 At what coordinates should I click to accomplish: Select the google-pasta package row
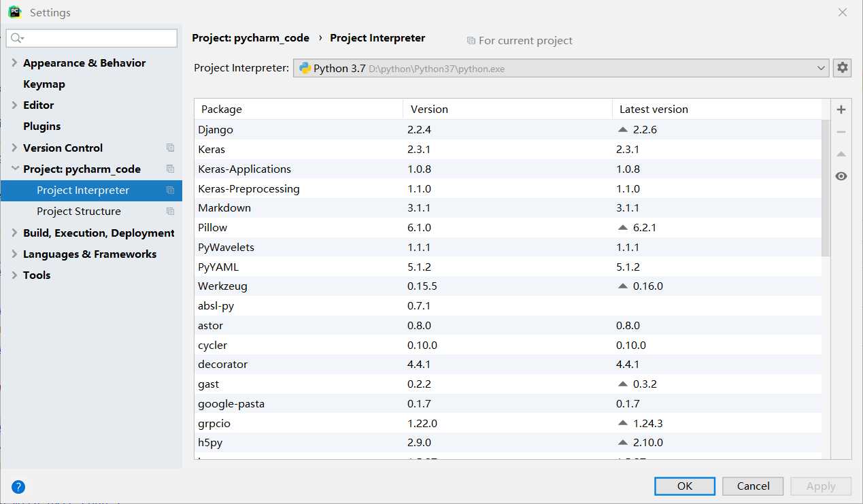[x=508, y=403]
